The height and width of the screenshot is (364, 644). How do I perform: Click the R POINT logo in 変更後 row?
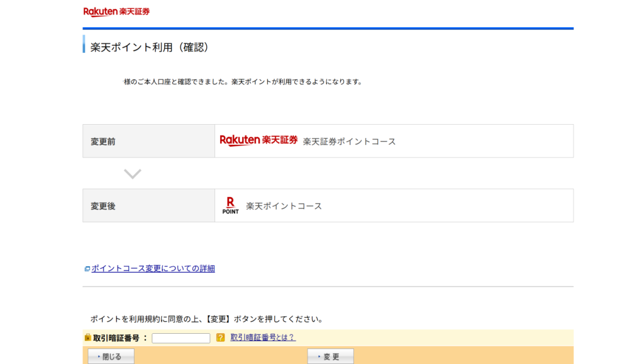230,205
